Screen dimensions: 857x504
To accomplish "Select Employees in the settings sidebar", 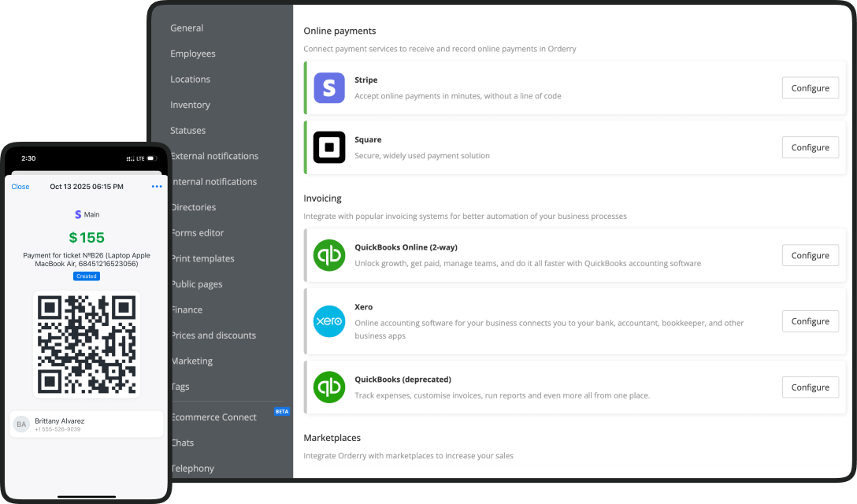I will (x=193, y=54).
